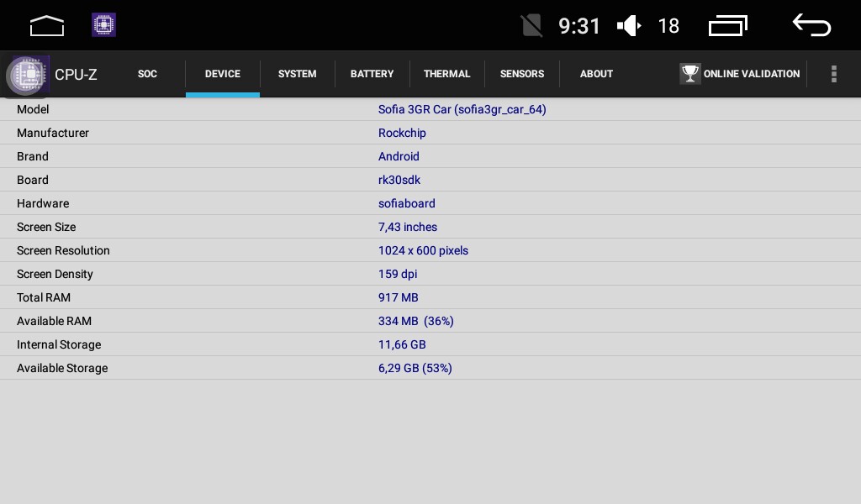861x504 pixels.
Task: View the Sensors tab
Action: tap(521, 74)
